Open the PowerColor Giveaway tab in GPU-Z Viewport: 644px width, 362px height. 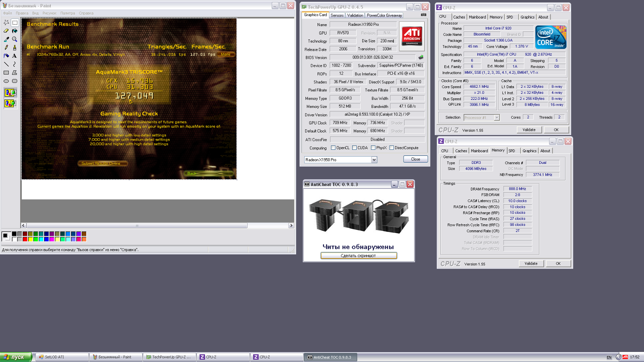[384, 15]
